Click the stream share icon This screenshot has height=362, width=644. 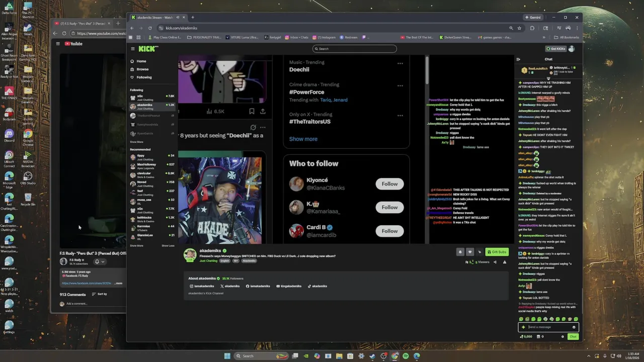[x=495, y=262]
